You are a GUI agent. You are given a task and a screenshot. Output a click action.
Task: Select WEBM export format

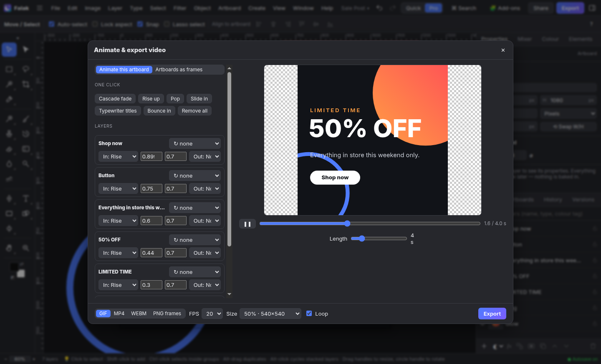[x=139, y=314]
